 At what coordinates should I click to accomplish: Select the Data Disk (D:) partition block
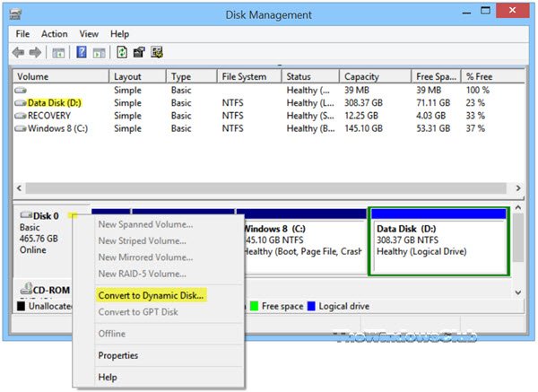point(438,242)
